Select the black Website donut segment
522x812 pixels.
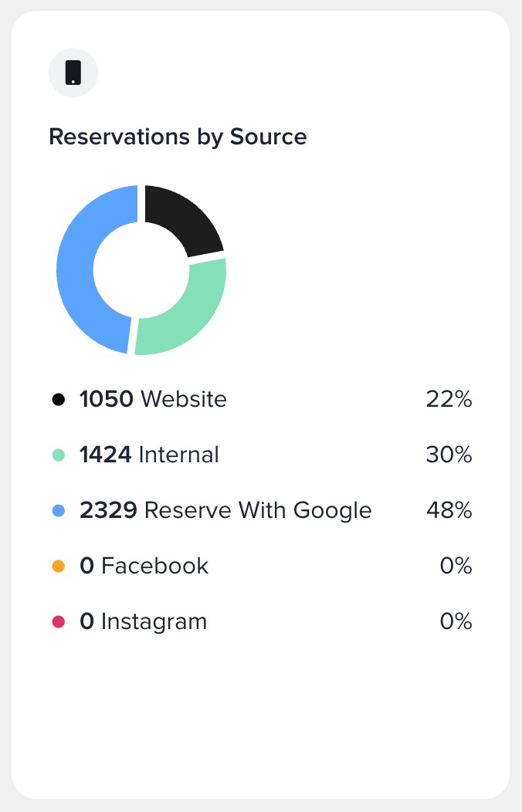[181, 218]
